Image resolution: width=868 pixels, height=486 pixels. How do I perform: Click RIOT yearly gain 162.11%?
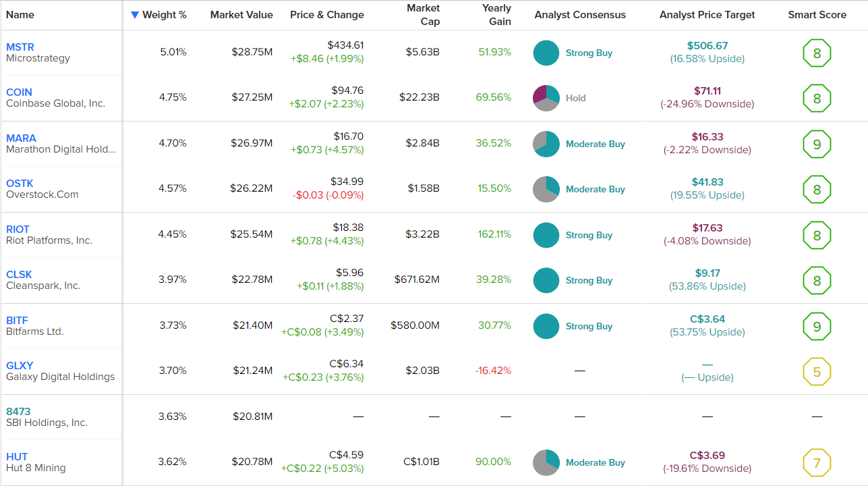coord(495,234)
